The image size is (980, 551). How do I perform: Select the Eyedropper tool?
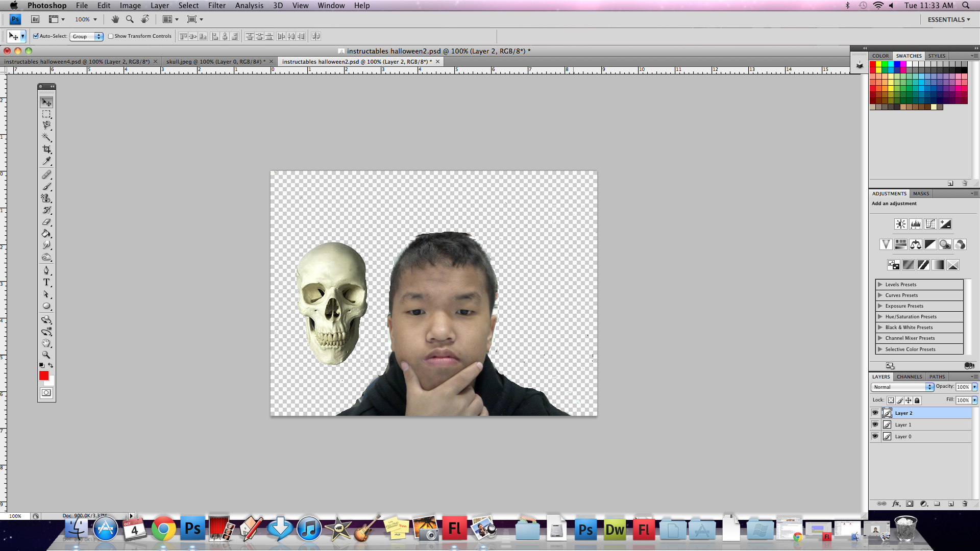(x=46, y=161)
